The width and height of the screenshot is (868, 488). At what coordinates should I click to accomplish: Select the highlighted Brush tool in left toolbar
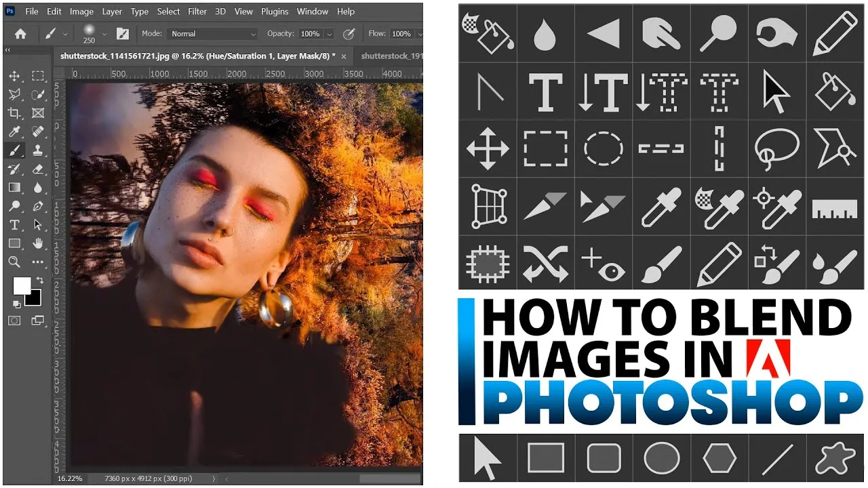14,150
